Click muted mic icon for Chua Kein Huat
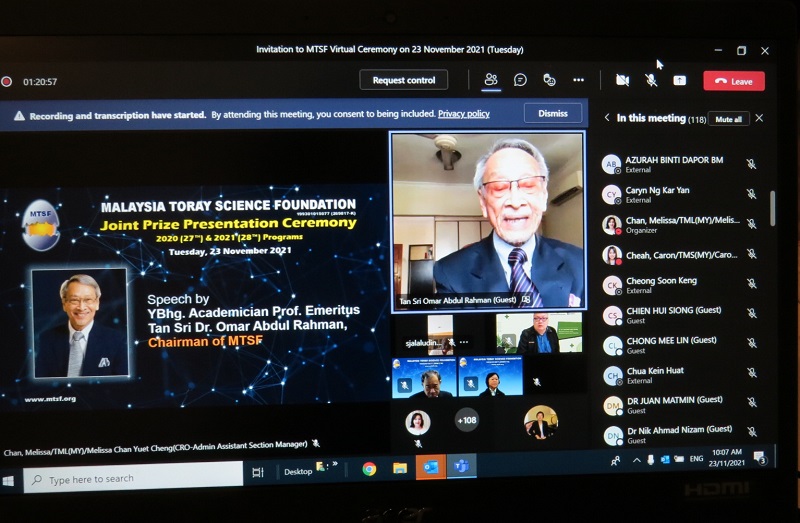Image resolution: width=800 pixels, height=523 pixels. click(x=752, y=373)
